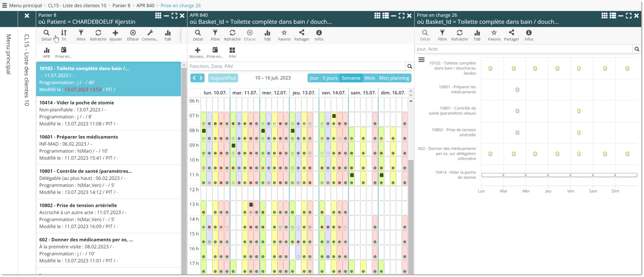Open hamburger menu in Prise en charge chart
Viewport: 644px width, 277px height.
pos(422,60)
